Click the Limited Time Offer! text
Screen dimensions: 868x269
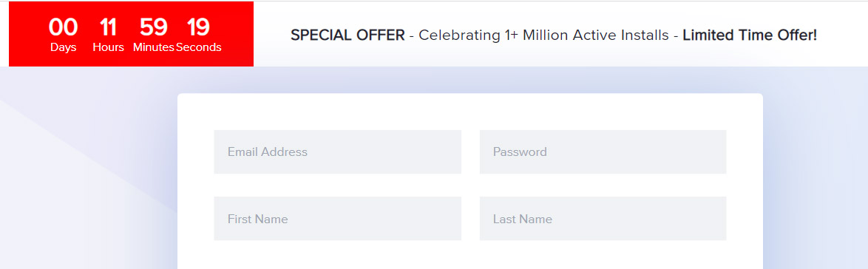pos(750,35)
